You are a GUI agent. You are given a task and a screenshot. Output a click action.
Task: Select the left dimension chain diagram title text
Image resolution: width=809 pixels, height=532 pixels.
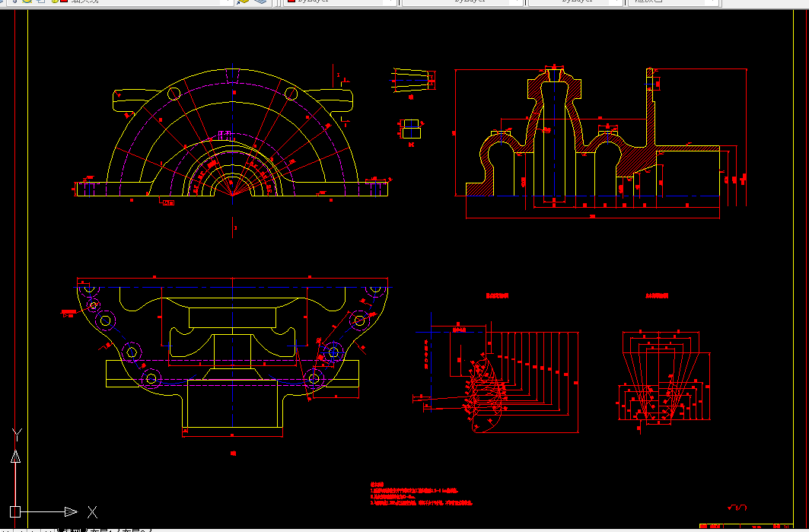(x=498, y=295)
